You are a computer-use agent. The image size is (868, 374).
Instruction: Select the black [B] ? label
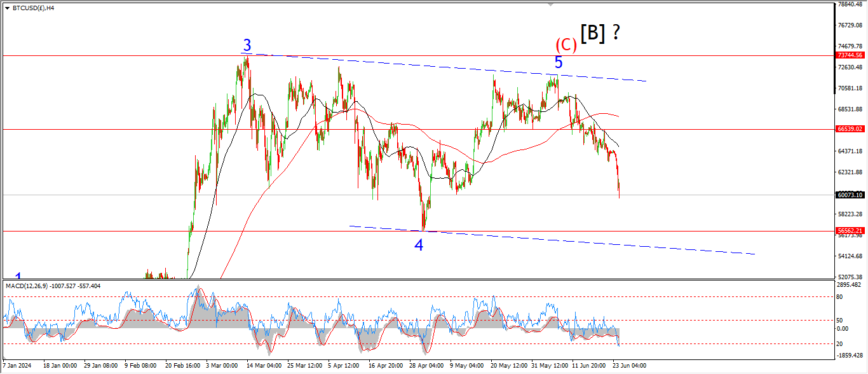coord(599,33)
